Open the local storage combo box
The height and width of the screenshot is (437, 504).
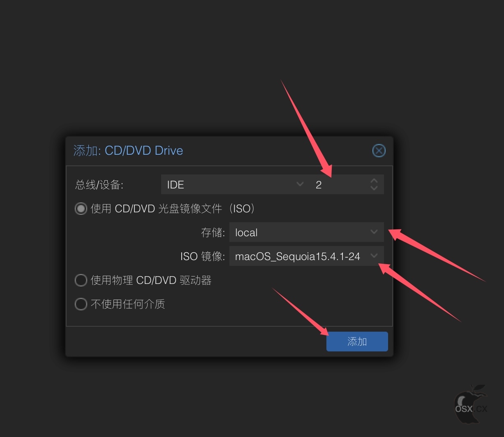tap(306, 232)
